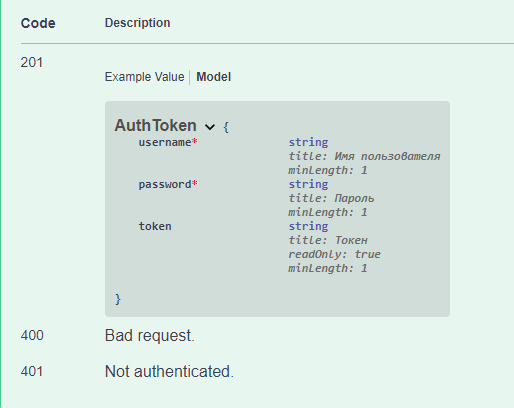
Task: Click the 400 response code
Action: [x=32, y=335]
